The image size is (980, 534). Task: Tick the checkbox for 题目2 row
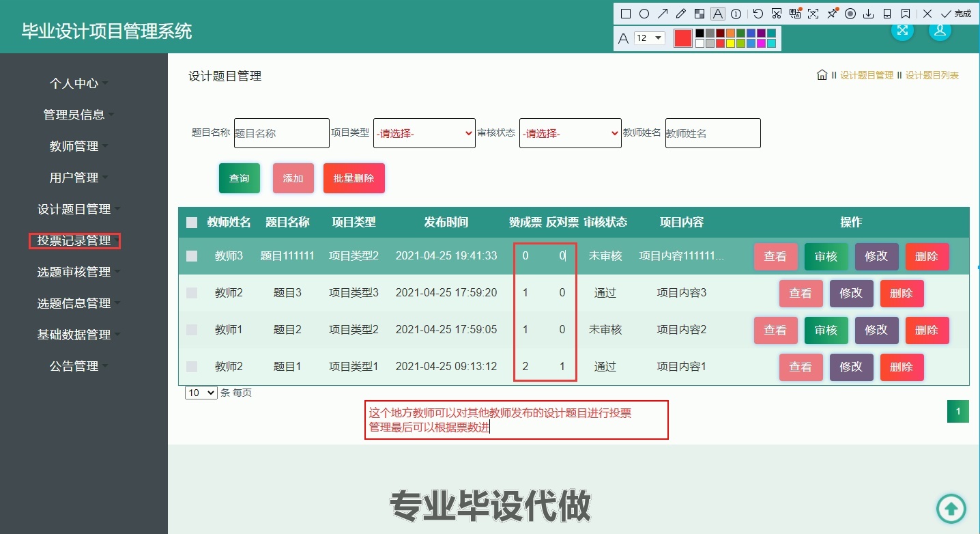tap(192, 330)
